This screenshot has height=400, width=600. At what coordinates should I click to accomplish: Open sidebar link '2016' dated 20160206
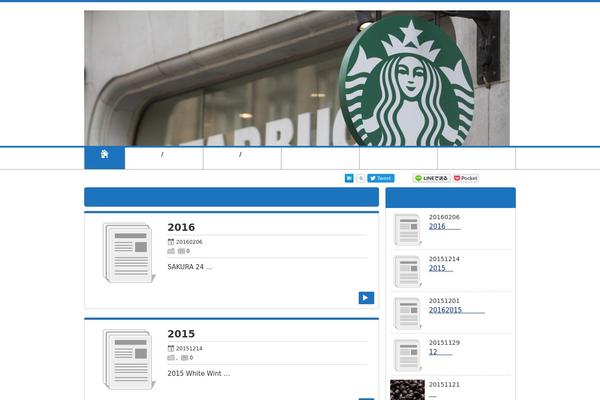[445, 226]
